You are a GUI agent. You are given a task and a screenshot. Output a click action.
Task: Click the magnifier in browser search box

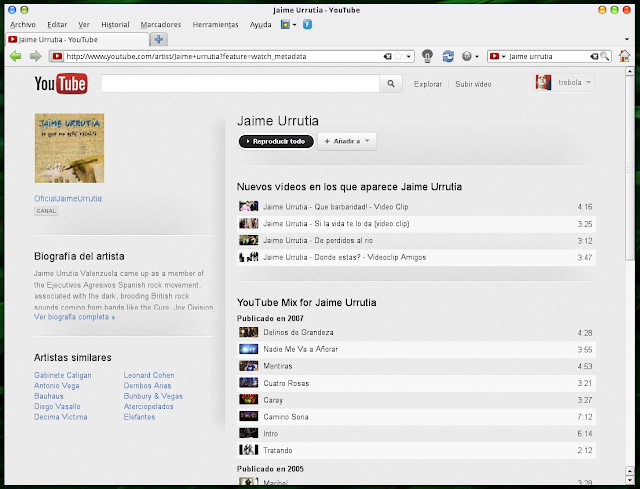604,56
